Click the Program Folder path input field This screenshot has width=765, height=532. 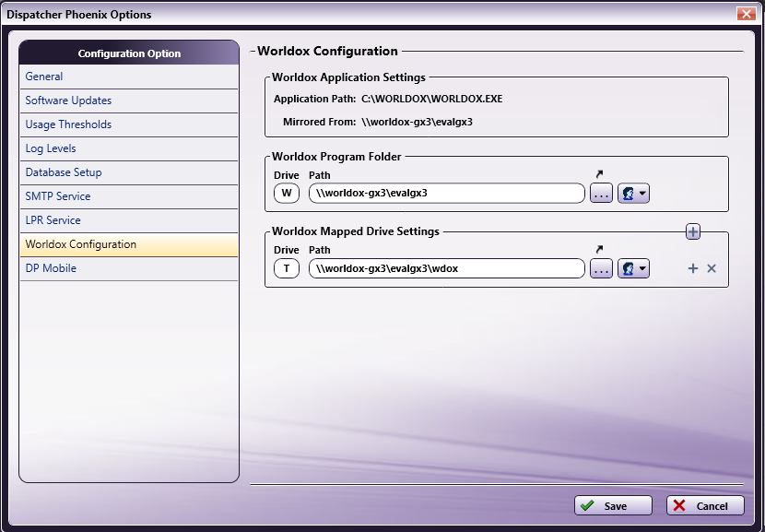click(x=446, y=194)
